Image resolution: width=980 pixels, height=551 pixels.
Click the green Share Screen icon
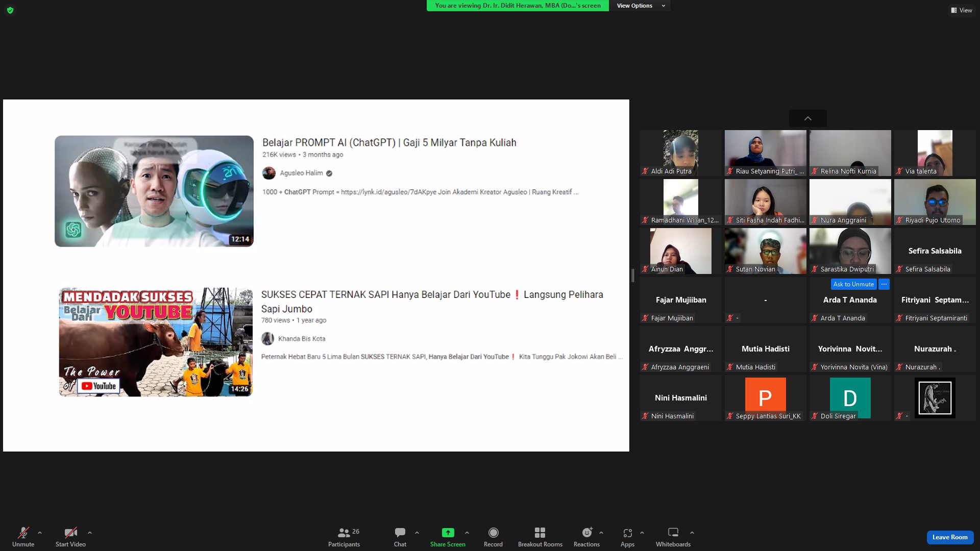[448, 533]
